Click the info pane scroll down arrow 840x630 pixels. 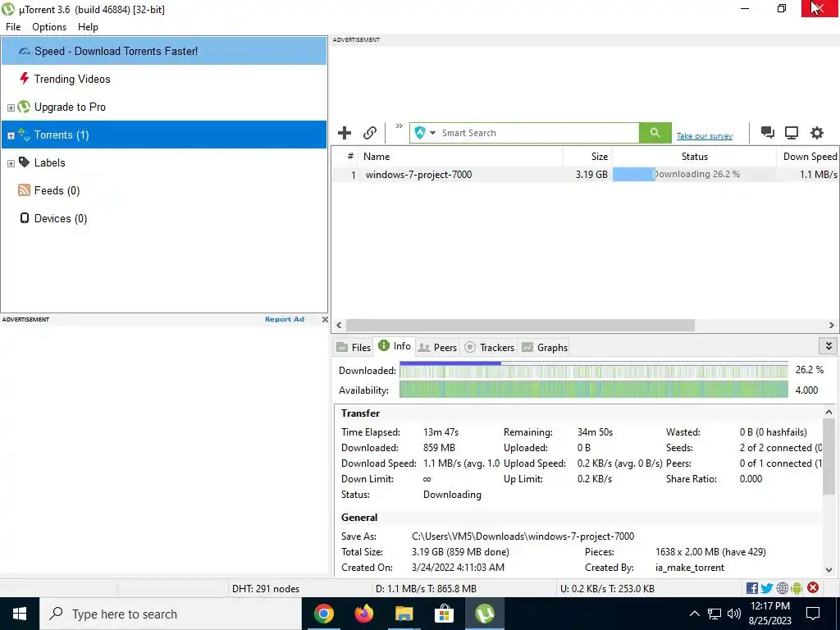[829, 569]
